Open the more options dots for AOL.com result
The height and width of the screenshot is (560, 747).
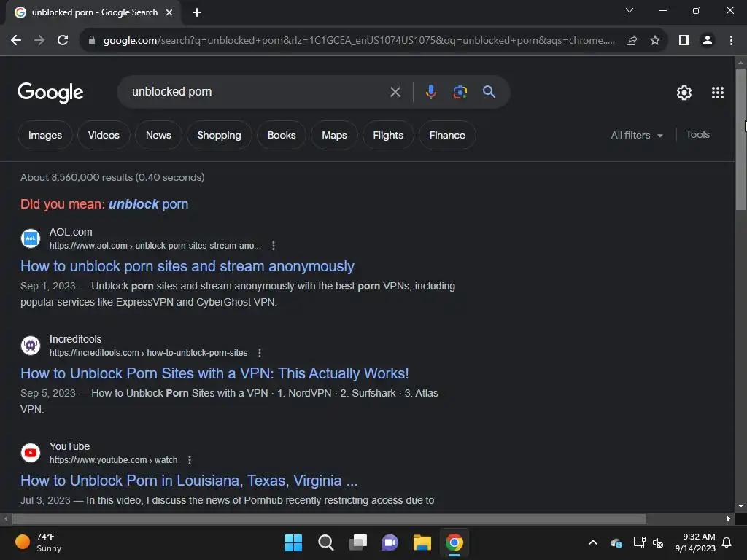point(274,246)
